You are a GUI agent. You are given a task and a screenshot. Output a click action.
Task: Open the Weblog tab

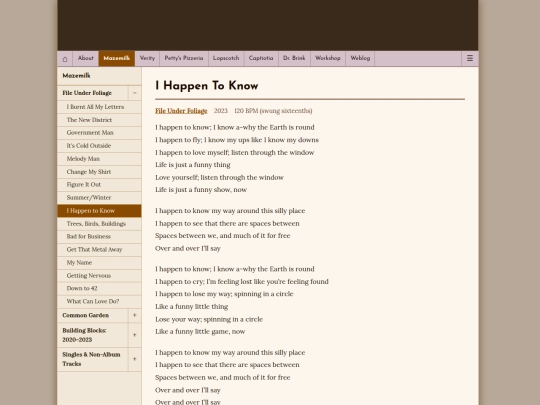click(360, 59)
